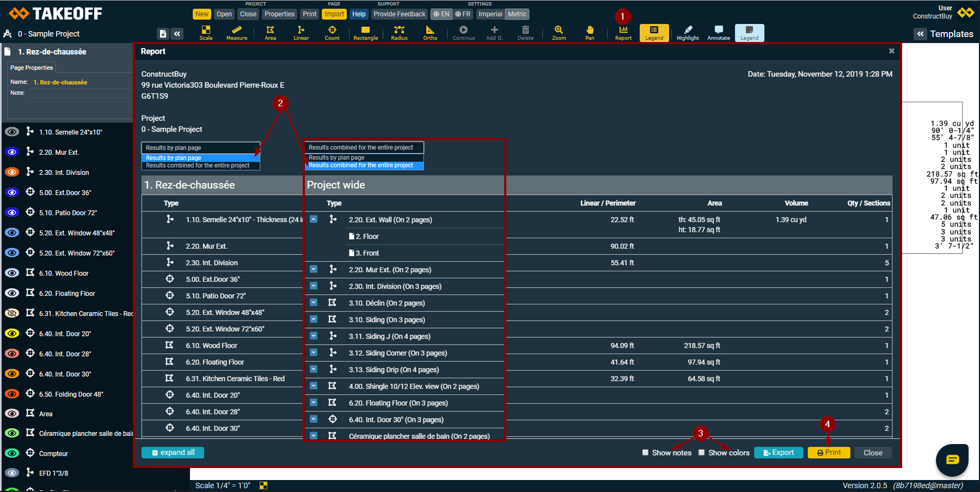Click the Note input field
Image resolution: width=980 pixels, height=492 pixels.
(81, 93)
